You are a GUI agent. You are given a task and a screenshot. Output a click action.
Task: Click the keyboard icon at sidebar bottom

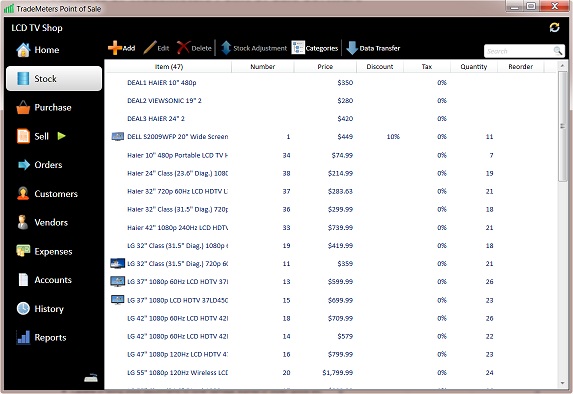pyautogui.click(x=91, y=378)
